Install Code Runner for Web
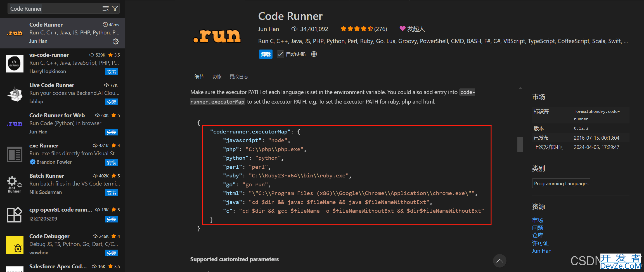This screenshot has height=272, width=644. pos(112,132)
